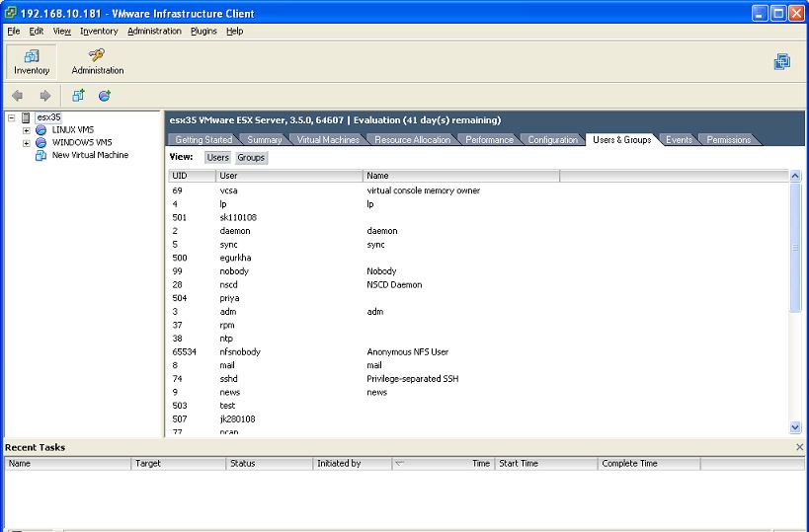The width and height of the screenshot is (809, 532).
Task: Open the View menu
Action: pos(62,31)
